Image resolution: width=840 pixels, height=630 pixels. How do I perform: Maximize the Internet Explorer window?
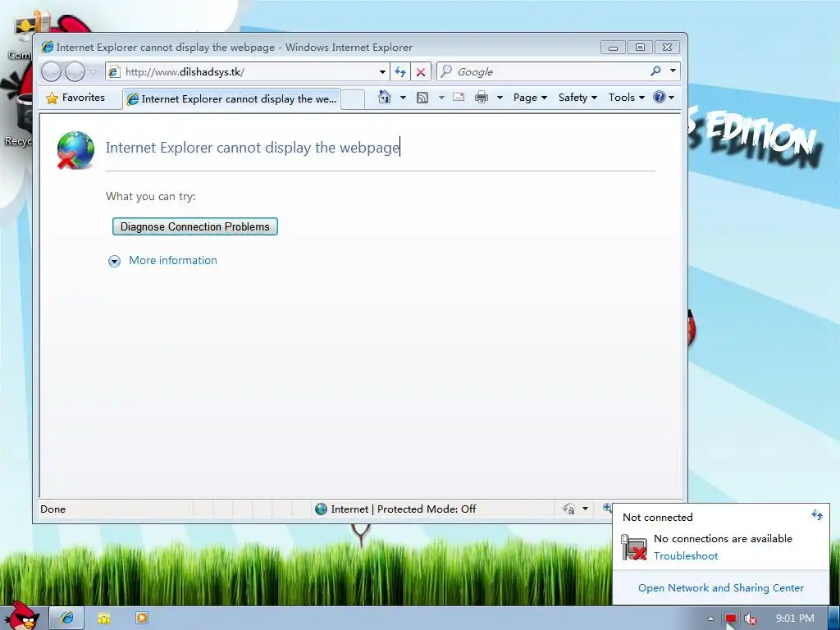pyautogui.click(x=640, y=47)
